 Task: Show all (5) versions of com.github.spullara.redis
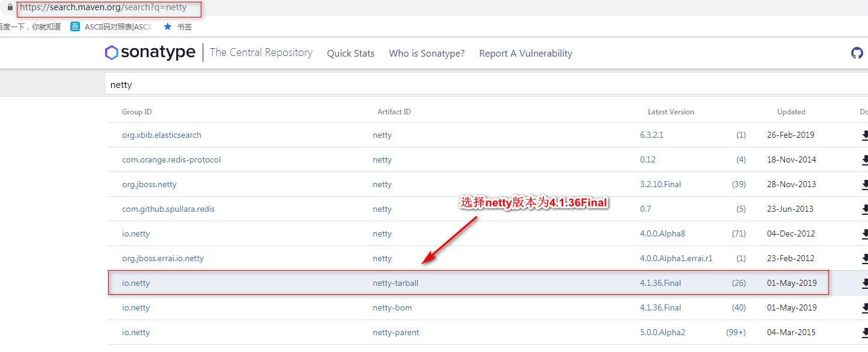point(741,209)
